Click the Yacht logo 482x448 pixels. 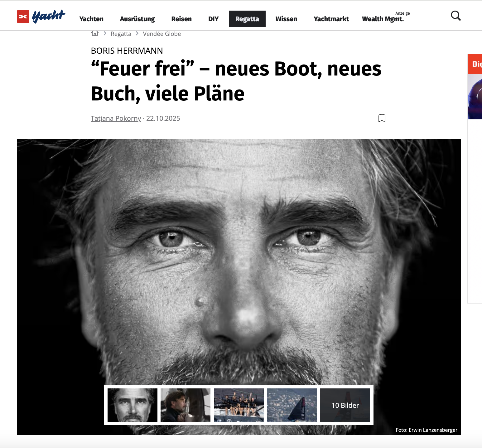pyautogui.click(x=49, y=16)
